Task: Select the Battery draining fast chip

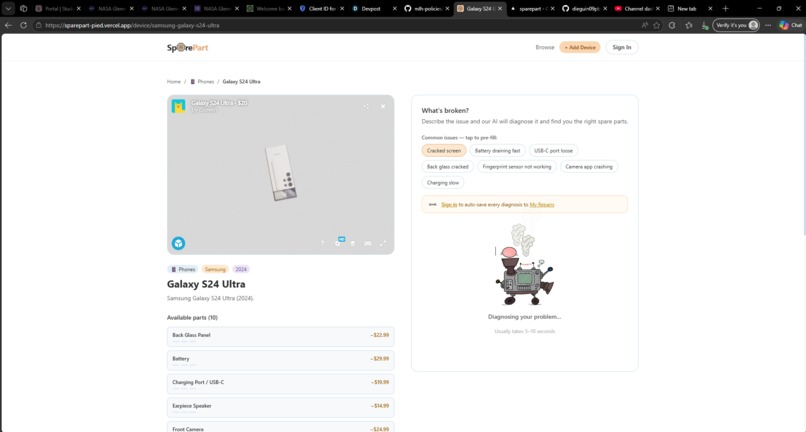Action: pyautogui.click(x=497, y=151)
